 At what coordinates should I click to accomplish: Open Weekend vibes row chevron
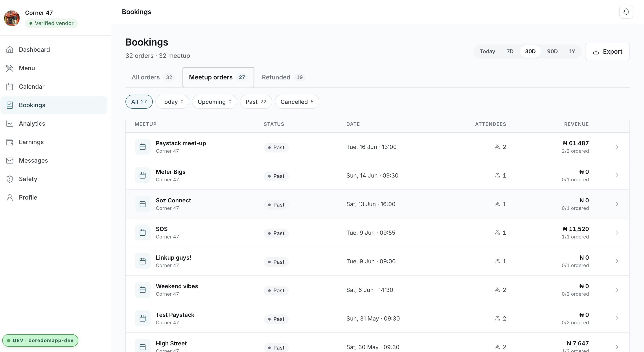(617, 290)
